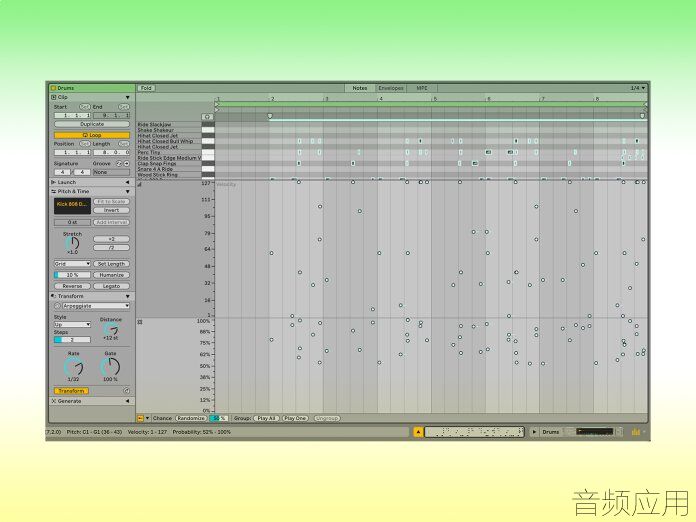Open the lane selector arrow beside Chance
Screen dimensions: 696x522
[x=148, y=418]
